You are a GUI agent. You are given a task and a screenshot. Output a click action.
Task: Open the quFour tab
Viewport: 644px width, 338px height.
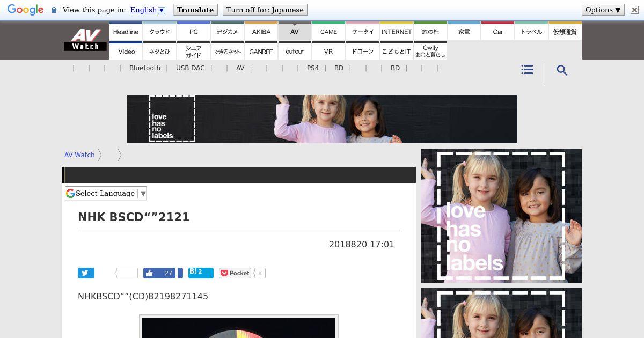coord(295,50)
